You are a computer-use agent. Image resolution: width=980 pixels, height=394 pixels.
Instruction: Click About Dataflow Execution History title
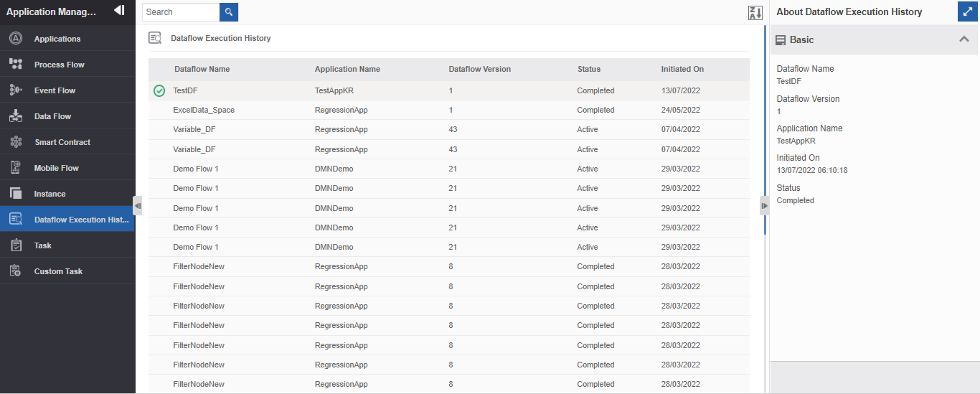click(x=849, y=11)
